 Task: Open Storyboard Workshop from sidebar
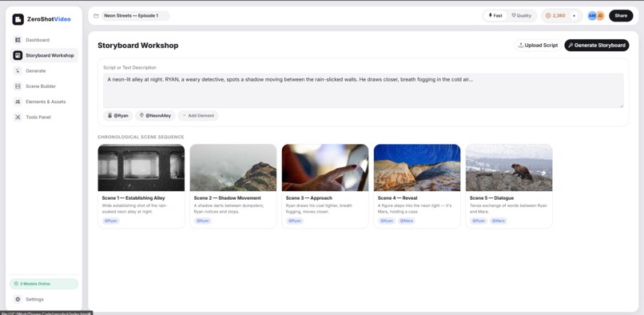pos(43,55)
